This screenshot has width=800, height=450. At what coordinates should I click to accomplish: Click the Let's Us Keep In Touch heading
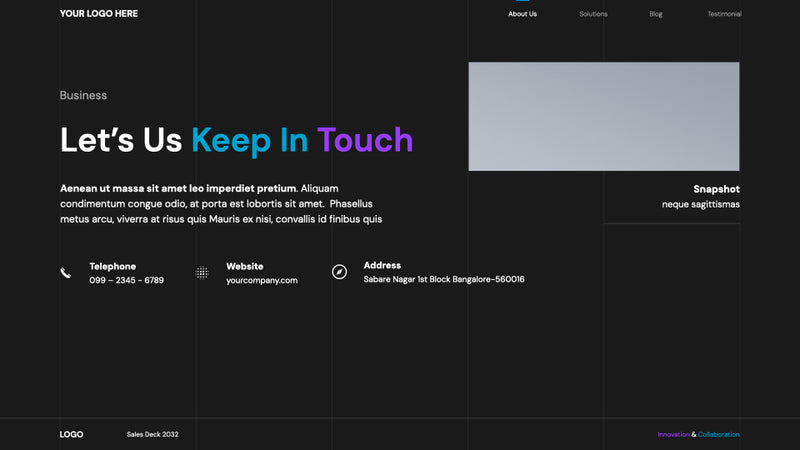pos(236,140)
